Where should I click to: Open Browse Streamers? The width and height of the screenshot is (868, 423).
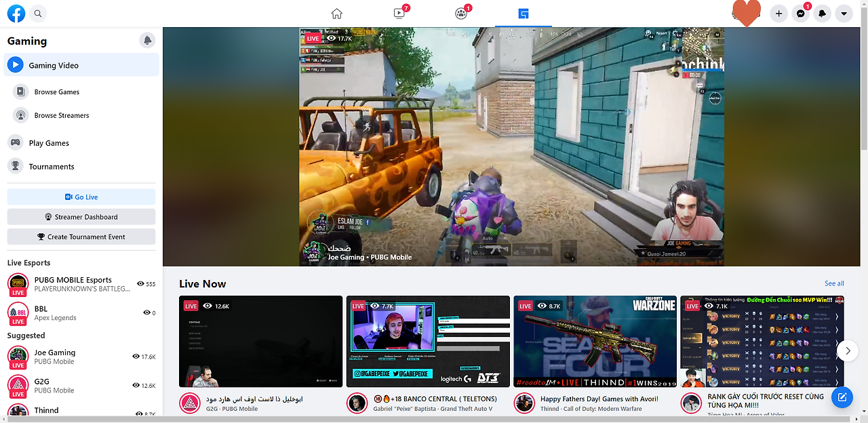[x=81, y=115]
